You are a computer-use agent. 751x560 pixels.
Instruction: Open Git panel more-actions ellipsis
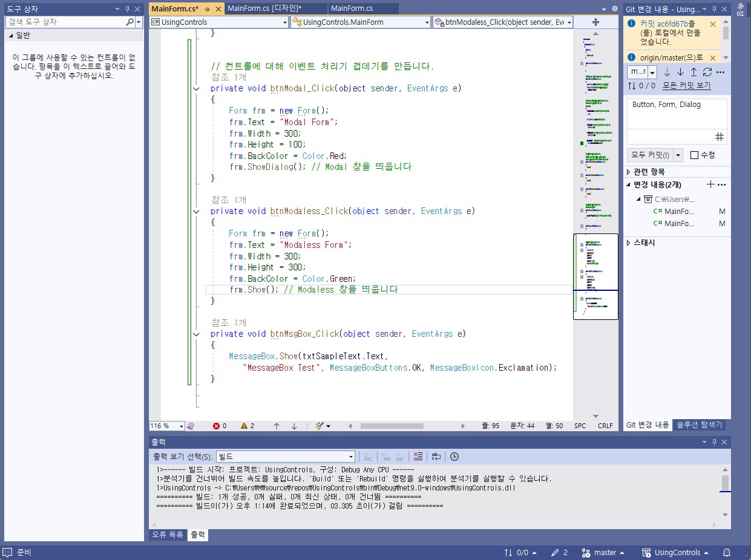(721, 72)
